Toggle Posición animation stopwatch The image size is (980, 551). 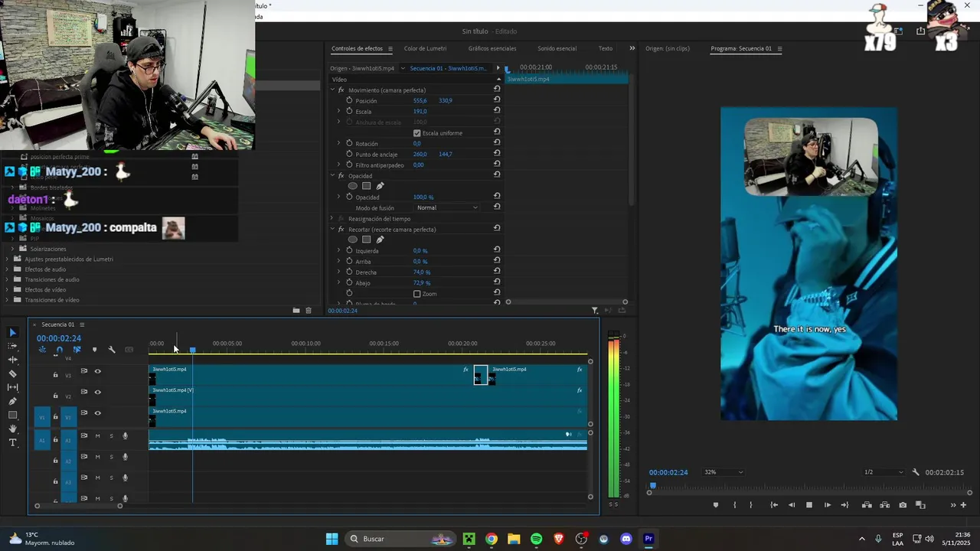[x=349, y=100]
